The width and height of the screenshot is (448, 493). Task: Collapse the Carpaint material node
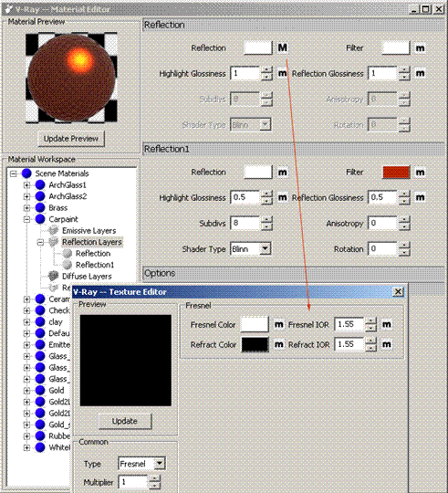pyautogui.click(x=26, y=219)
